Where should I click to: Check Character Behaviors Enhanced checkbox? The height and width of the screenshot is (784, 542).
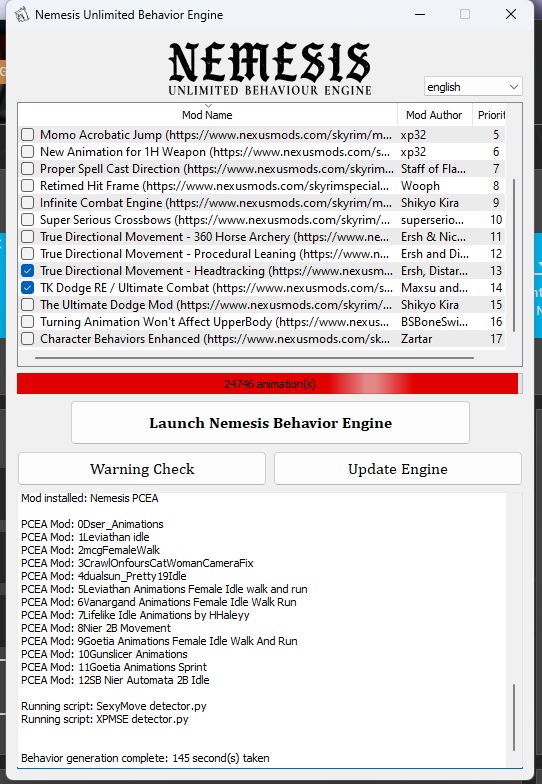click(28, 338)
